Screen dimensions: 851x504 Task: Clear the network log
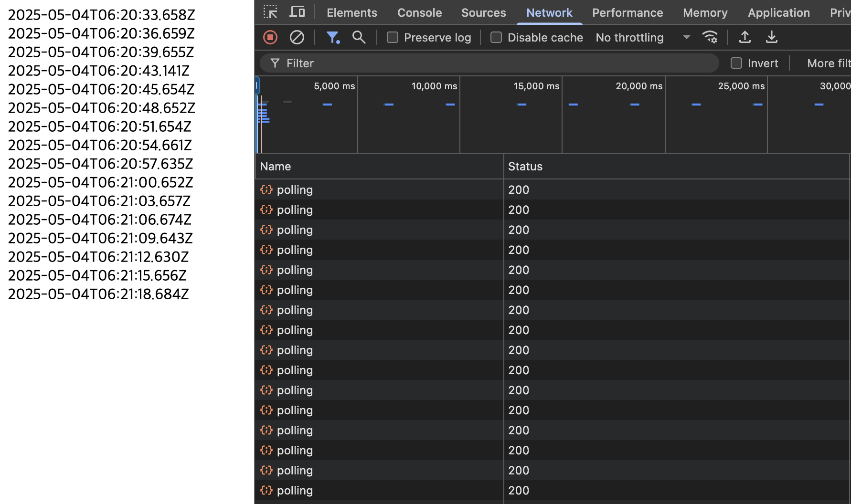297,37
